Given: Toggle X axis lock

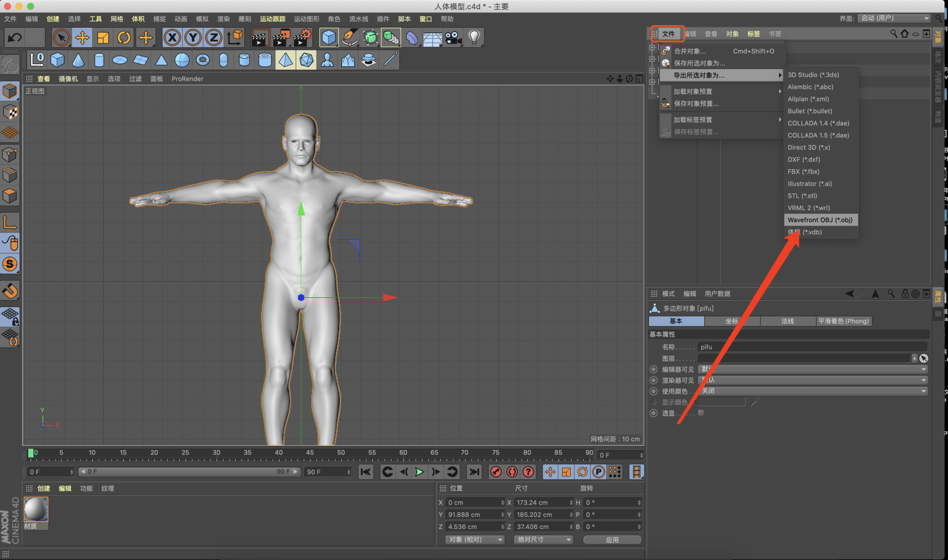Looking at the screenshot, I should tap(172, 38).
